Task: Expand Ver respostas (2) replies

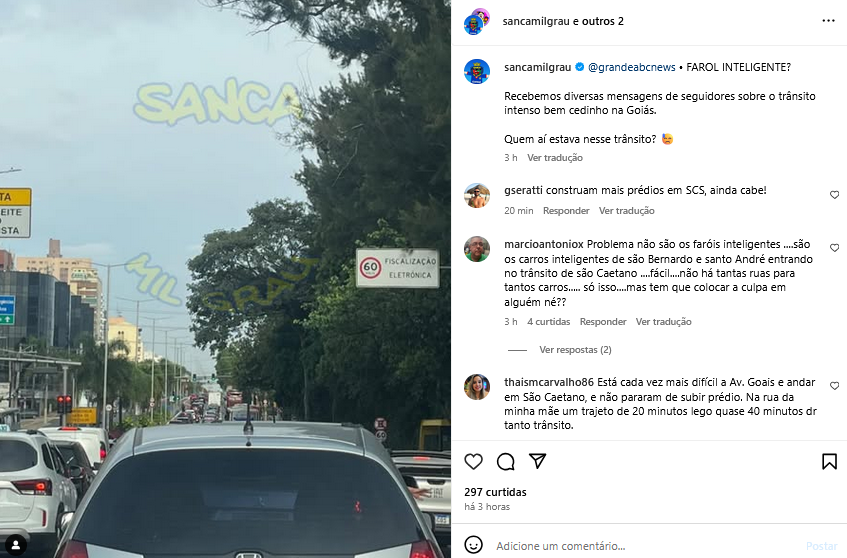Action: pyautogui.click(x=575, y=349)
